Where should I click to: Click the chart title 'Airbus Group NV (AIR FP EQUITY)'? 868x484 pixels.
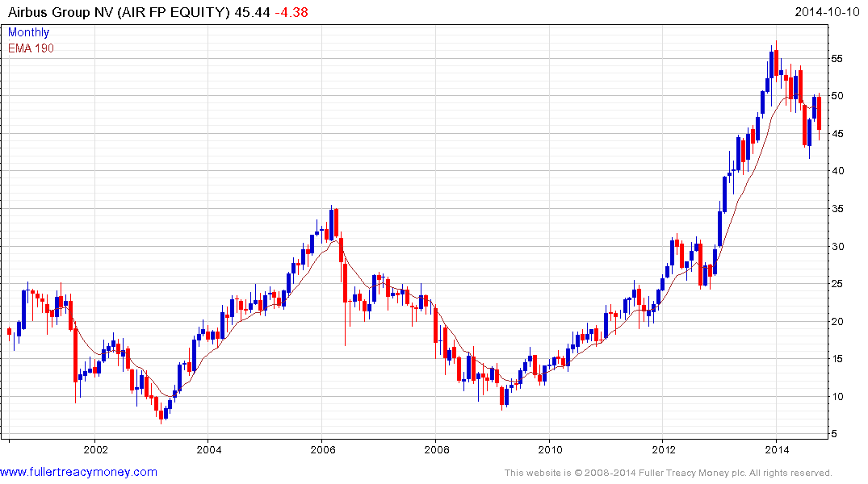(119, 12)
